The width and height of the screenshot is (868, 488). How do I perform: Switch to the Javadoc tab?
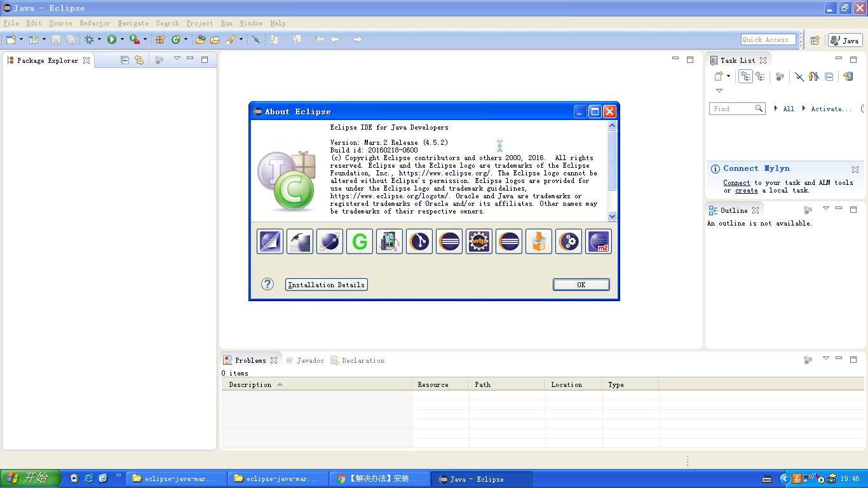click(306, 360)
